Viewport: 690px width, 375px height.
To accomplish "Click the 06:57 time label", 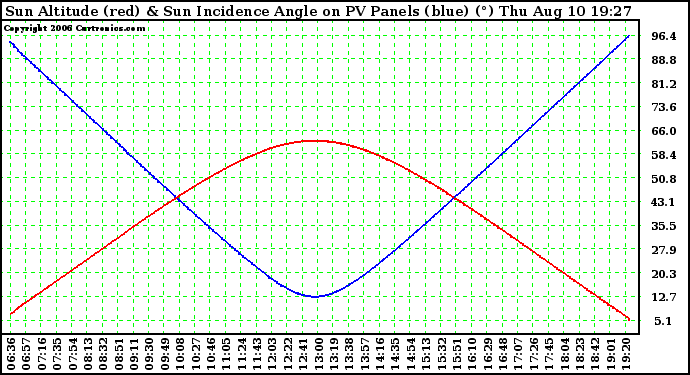I will pyautogui.click(x=27, y=354).
